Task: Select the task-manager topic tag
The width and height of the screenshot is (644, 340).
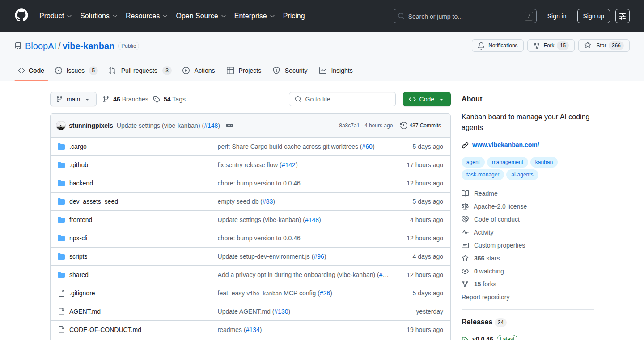Action: pos(483,175)
